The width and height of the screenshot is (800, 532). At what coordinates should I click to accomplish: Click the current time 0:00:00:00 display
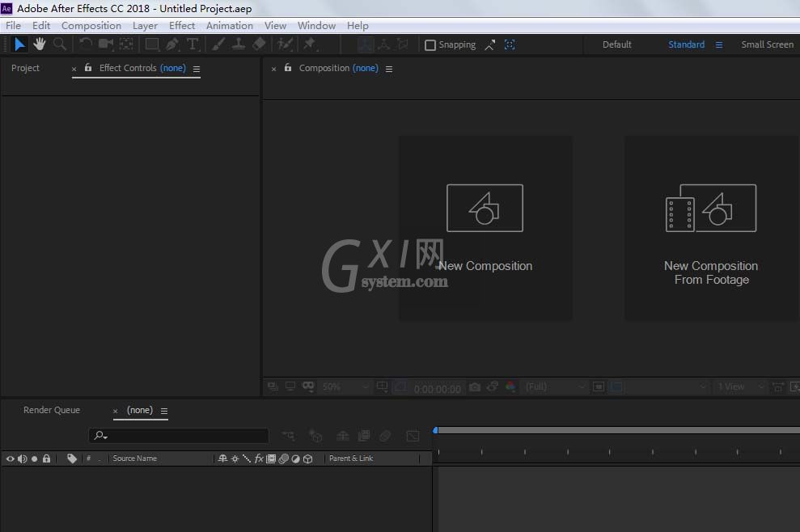[438, 389]
